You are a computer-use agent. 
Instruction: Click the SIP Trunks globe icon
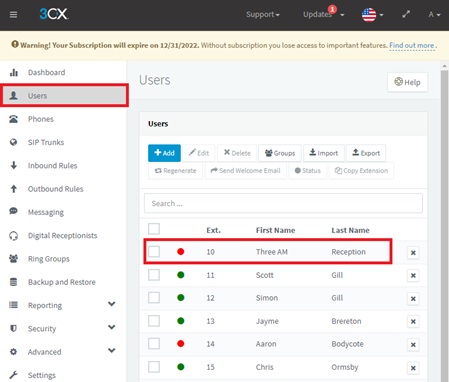[13, 142]
